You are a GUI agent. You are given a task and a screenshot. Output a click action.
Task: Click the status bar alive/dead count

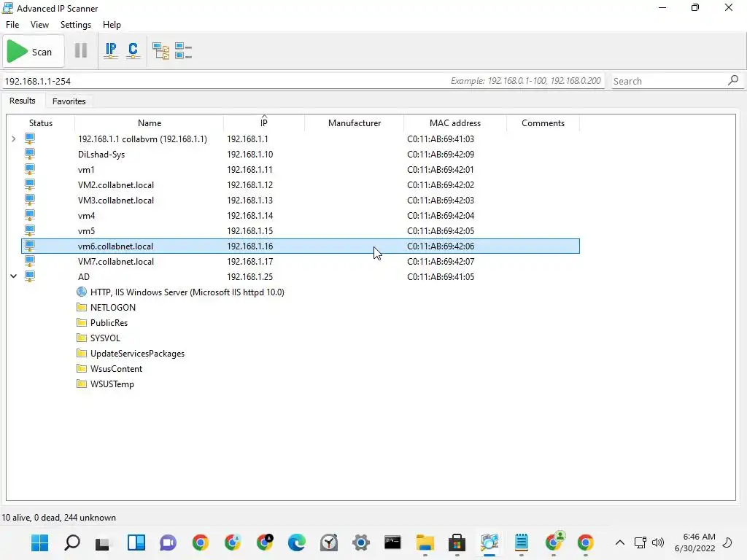(x=59, y=518)
